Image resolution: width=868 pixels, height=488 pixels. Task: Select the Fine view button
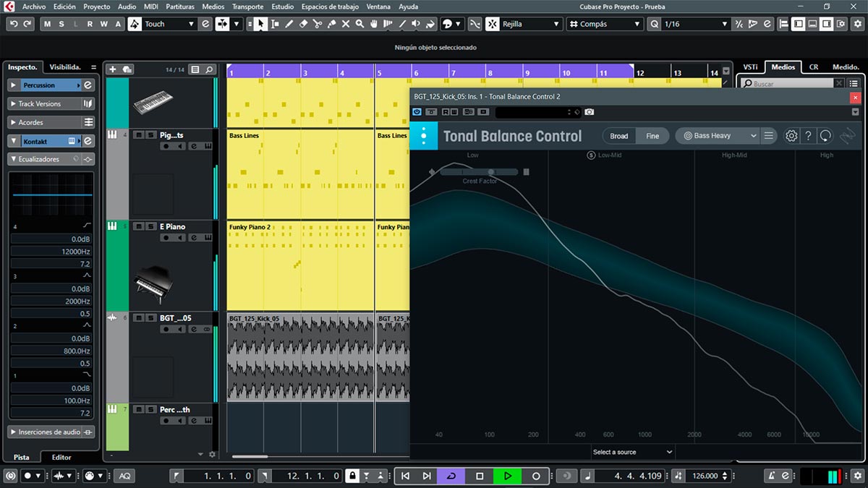point(652,135)
